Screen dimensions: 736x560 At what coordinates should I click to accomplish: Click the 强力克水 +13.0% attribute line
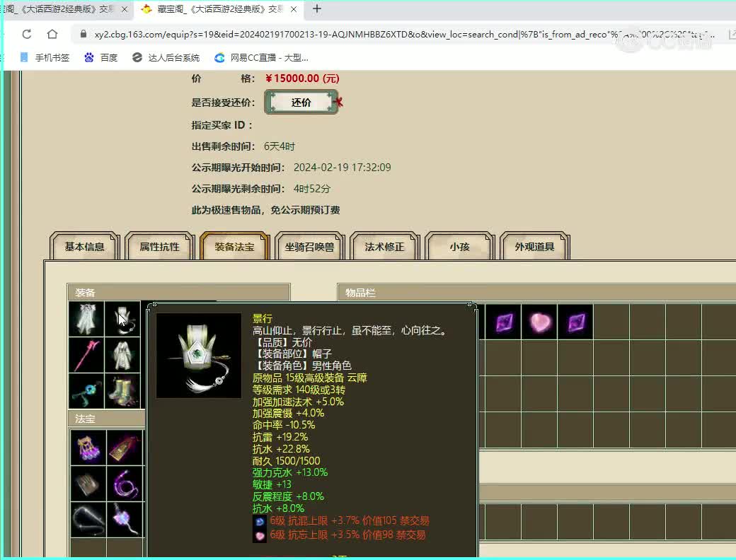point(290,472)
